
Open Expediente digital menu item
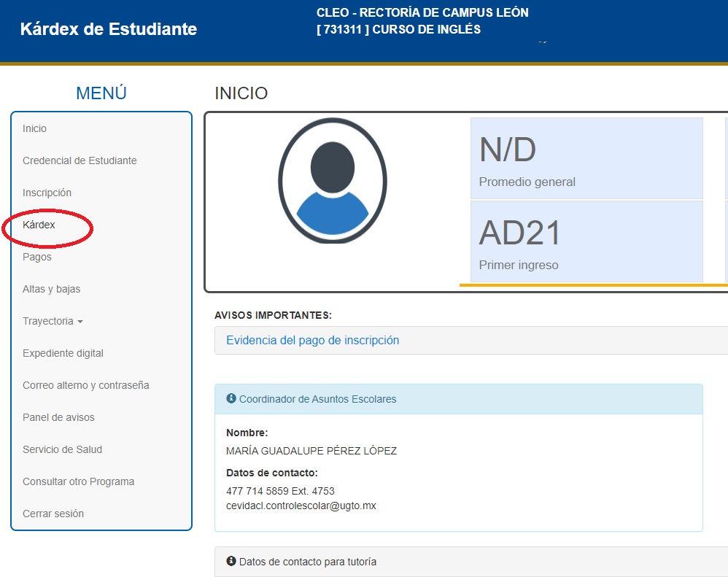pyautogui.click(x=63, y=353)
